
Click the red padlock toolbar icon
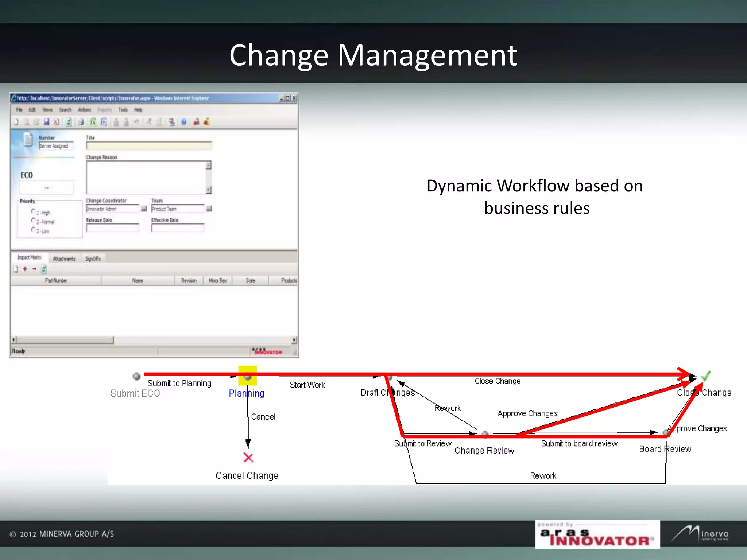[x=196, y=122]
